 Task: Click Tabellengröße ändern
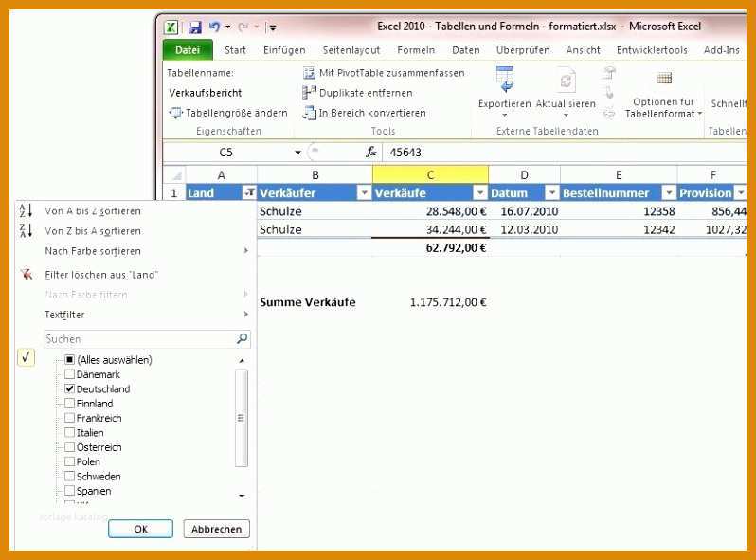click(x=228, y=113)
